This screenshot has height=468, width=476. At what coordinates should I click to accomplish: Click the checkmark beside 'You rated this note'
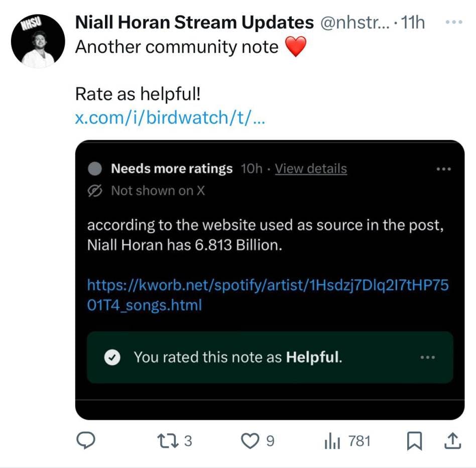tap(112, 358)
